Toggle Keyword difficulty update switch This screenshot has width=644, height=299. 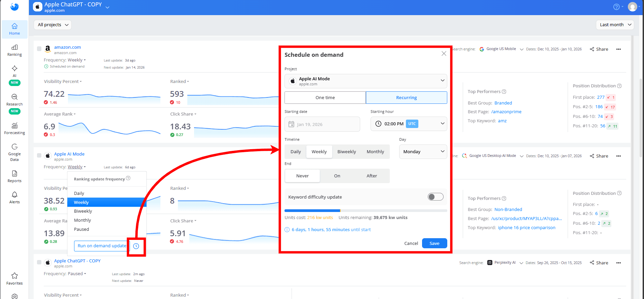[435, 197]
